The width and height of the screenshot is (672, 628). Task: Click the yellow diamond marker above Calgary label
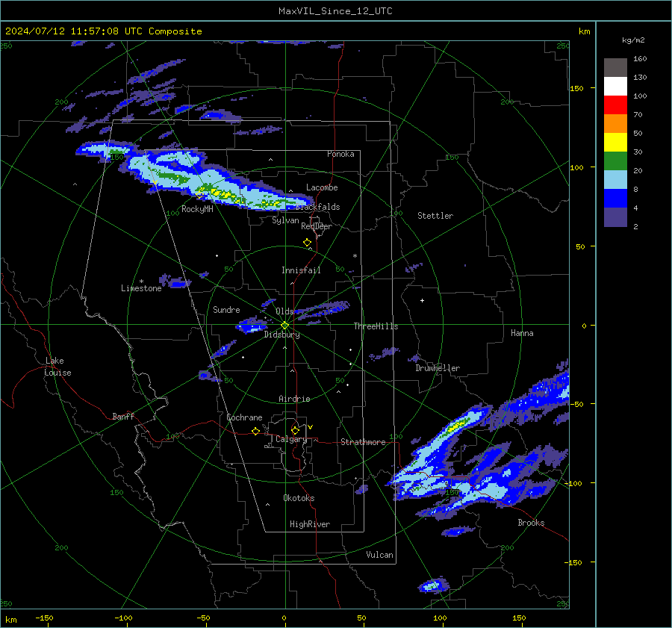295,430
